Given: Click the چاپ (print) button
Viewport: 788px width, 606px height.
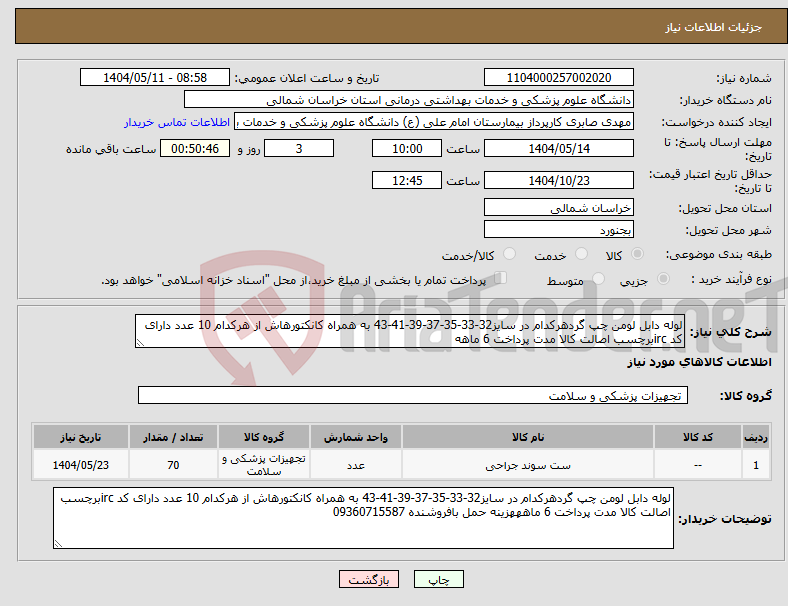Looking at the screenshot, I should tap(438, 579).
